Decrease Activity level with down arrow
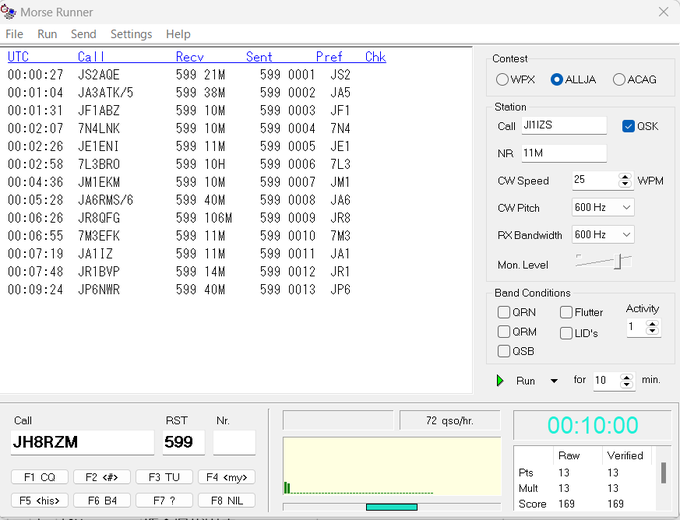The width and height of the screenshot is (680, 520). (x=652, y=330)
